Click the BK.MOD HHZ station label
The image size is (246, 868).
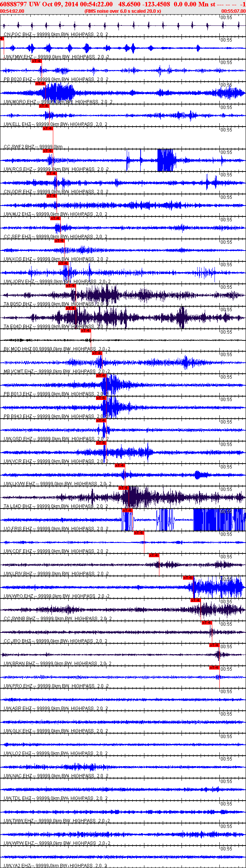pyautogui.click(x=57, y=349)
